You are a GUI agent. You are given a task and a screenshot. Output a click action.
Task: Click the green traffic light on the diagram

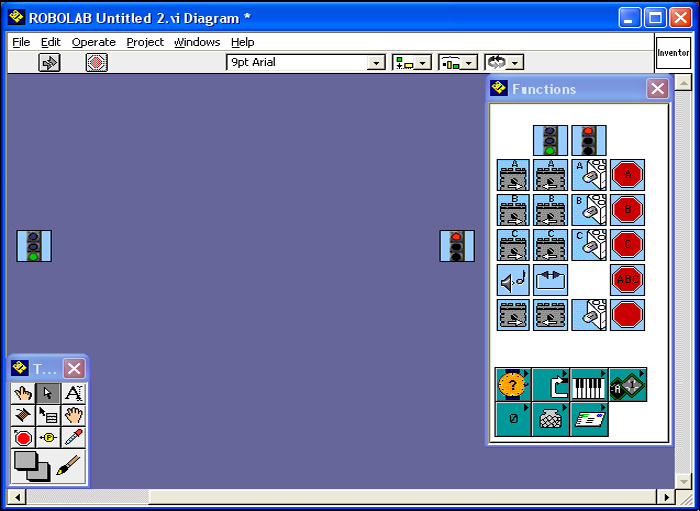point(34,246)
